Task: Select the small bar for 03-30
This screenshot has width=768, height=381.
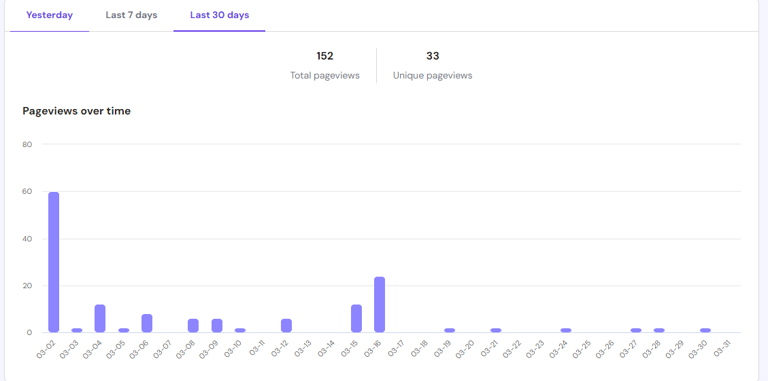Action: click(705, 330)
